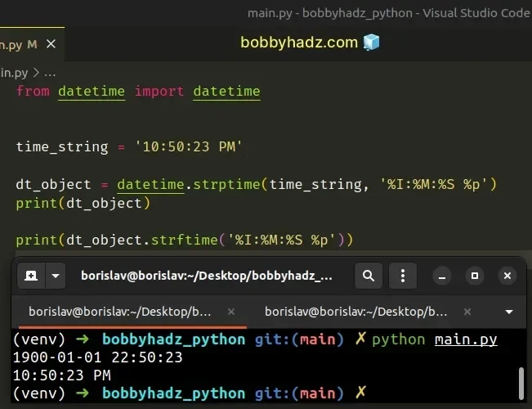Click breadcrumb ellipsis after main.py

pyautogui.click(x=50, y=73)
